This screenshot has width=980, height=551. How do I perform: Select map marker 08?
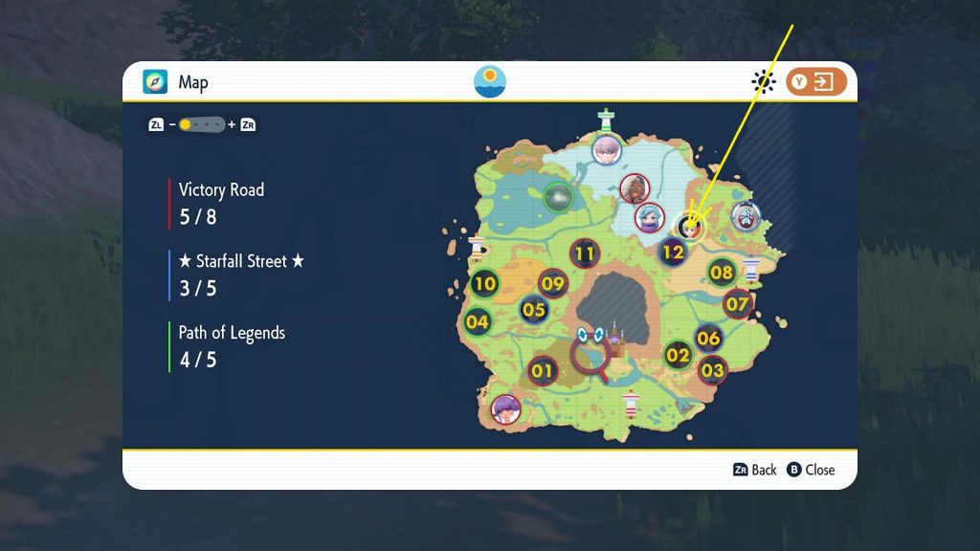coord(722,273)
